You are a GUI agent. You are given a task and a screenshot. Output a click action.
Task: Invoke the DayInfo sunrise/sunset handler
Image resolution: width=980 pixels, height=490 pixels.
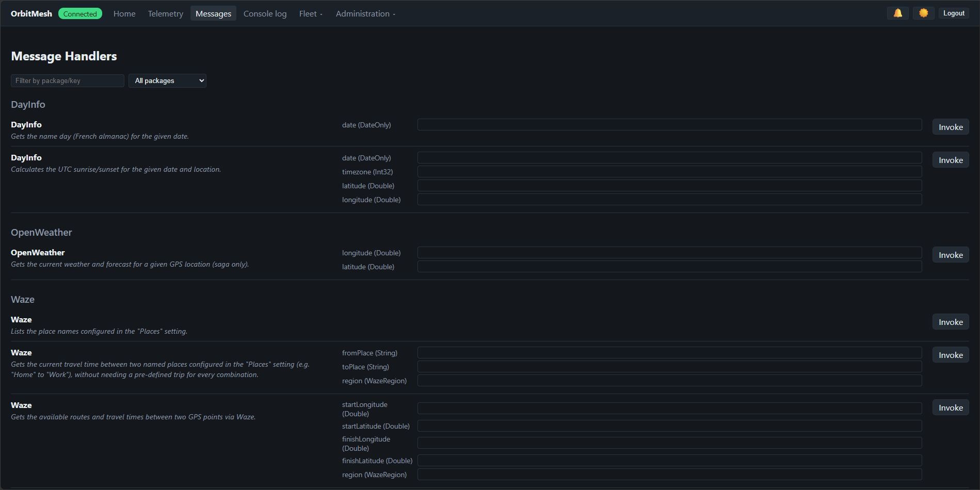coord(951,160)
